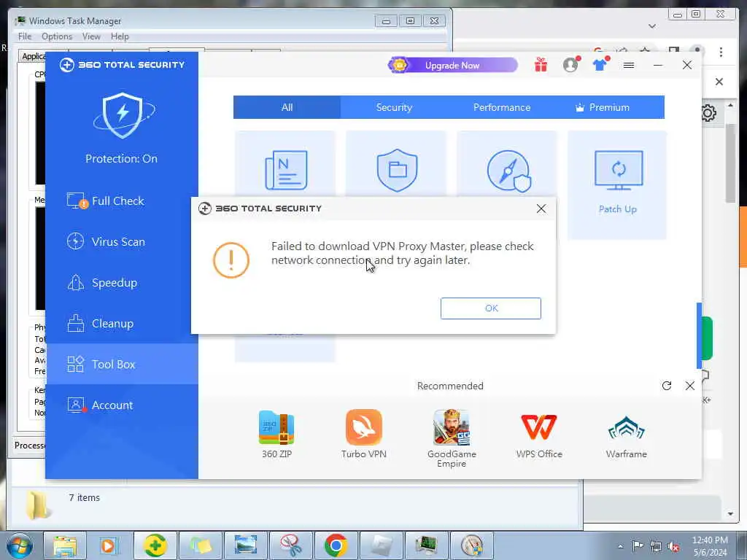Open Cleanup in the sidebar

[122, 324]
